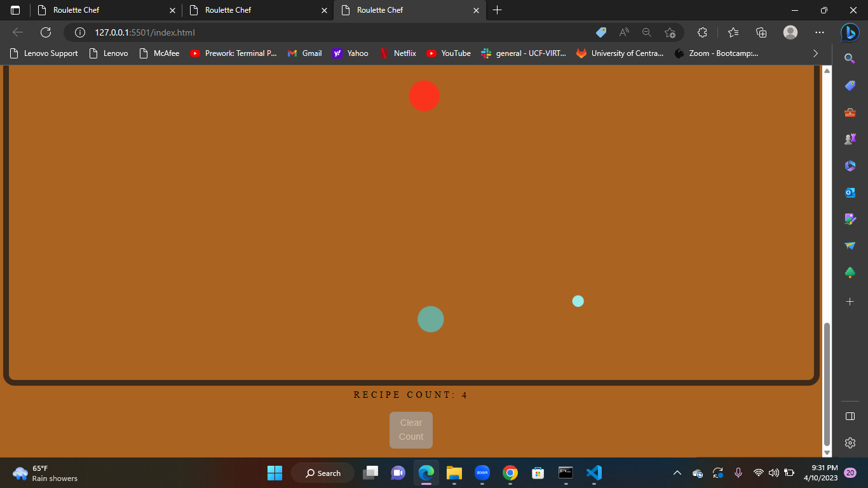The image size is (868, 488).
Task: Open Google Chrome from the taskbar
Action: 510,473
